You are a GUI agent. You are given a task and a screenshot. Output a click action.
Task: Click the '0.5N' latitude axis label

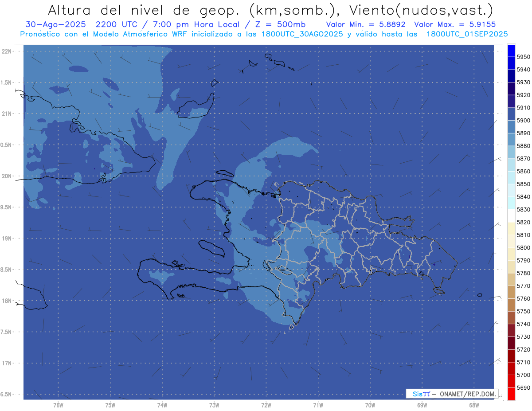[x=7, y=145]
